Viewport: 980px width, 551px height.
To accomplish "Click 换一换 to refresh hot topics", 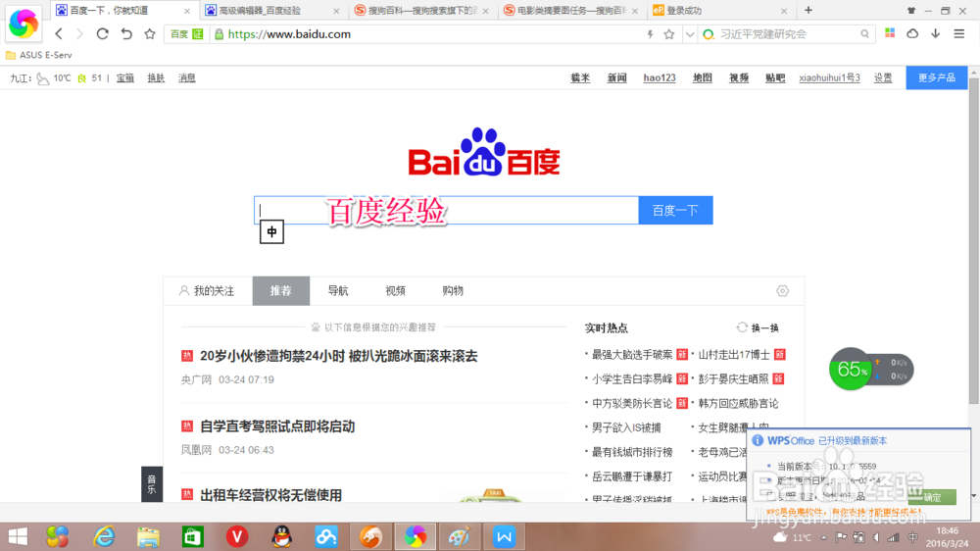I will pyautogui.click(x=758, y=327).
